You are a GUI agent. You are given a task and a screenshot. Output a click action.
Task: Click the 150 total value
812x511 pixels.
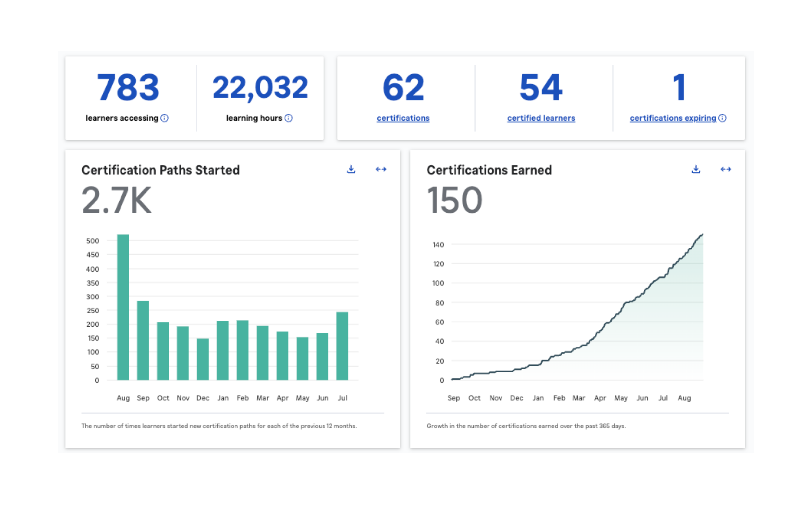[455, 200]
